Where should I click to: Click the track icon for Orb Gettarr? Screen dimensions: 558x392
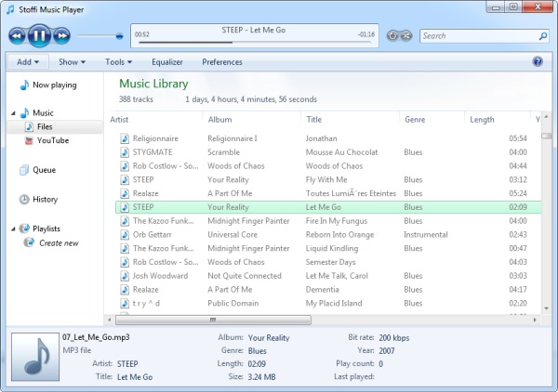point(125,235)
